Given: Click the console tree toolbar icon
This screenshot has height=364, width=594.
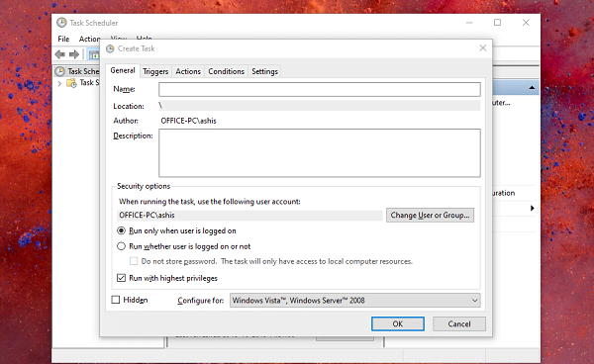Looking at the screenshot, I should [94, 54].
